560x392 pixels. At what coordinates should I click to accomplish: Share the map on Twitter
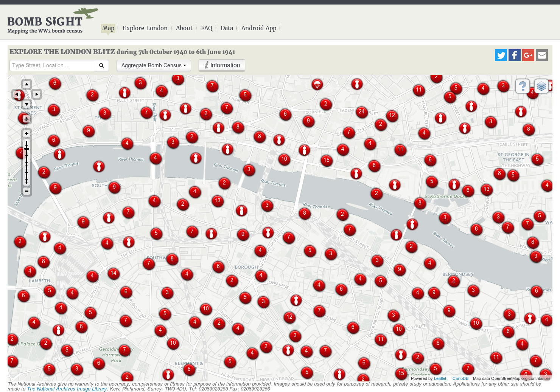pyautogui.click(x=501, y=55)
